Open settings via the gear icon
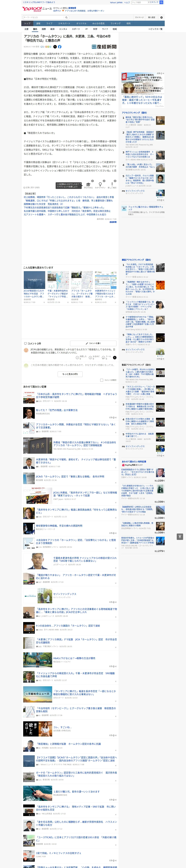The image size is (186, 868). (x=161, y=18)
